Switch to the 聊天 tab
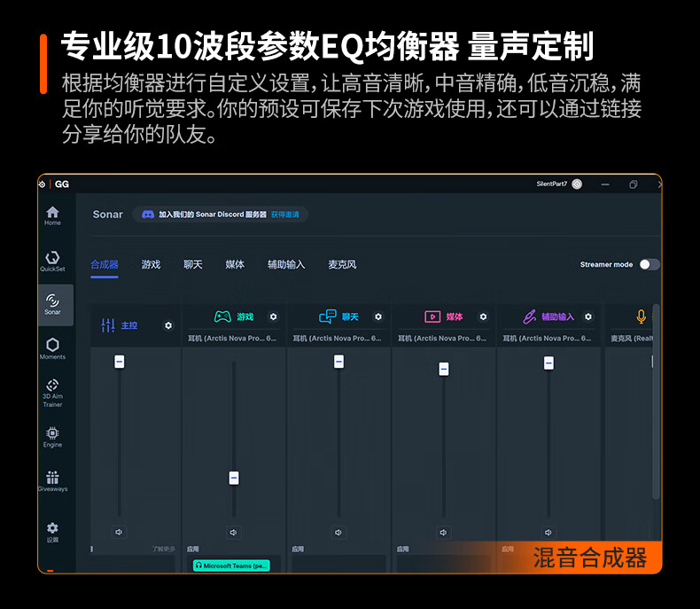The width and height of the screenshot is (700, 609). tap(193, 264)
